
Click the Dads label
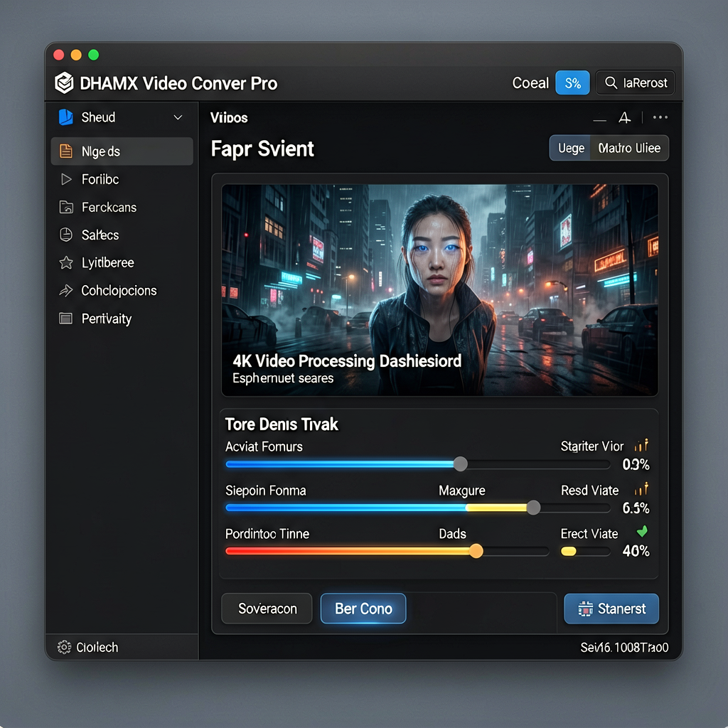click(x=452, y=533)
